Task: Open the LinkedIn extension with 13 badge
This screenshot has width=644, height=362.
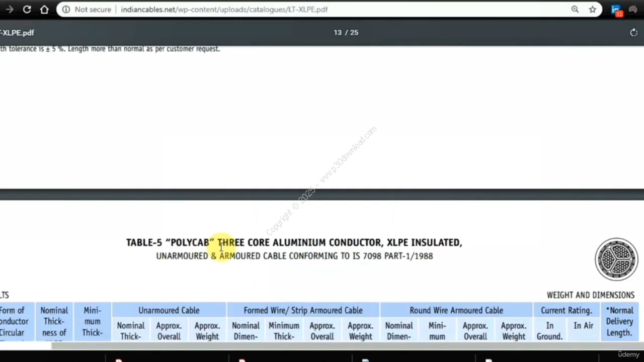Action: [x=616, y=10]
